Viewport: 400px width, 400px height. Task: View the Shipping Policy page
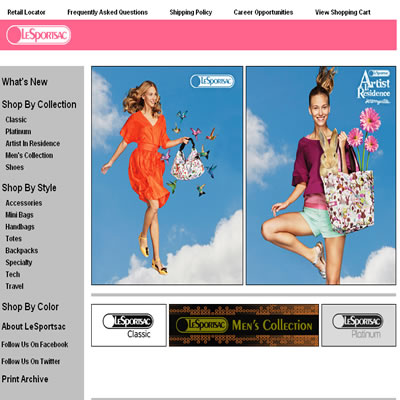click(191, 12)
